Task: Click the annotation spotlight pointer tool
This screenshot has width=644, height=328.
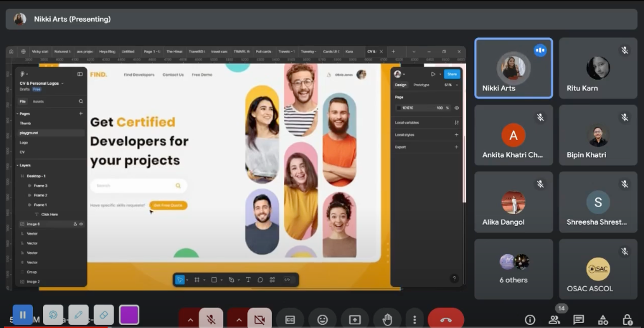Action: point(53,315)
